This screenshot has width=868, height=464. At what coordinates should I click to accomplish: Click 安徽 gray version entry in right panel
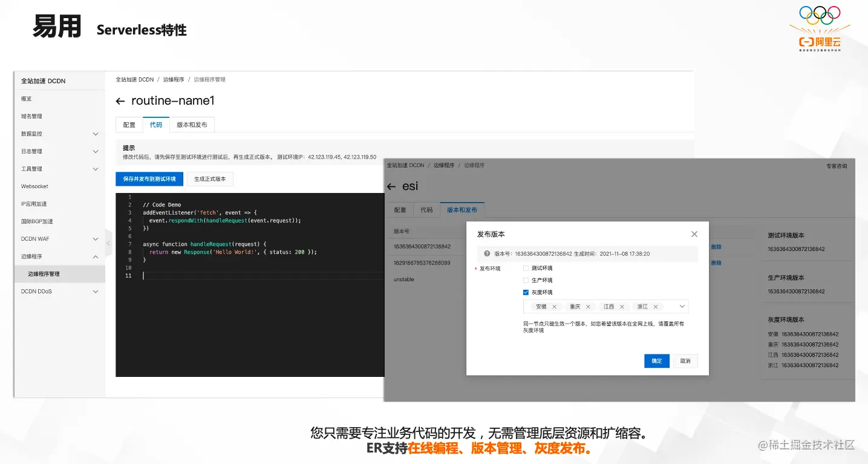(x=803, y=334)
